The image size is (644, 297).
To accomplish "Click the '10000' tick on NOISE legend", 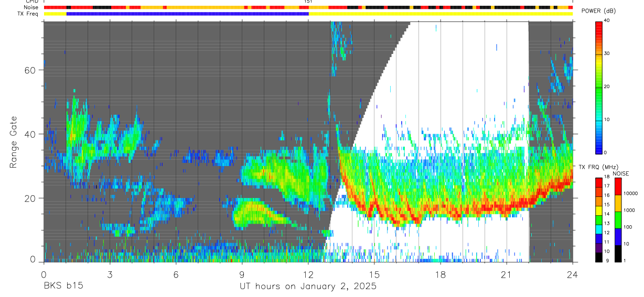I will (x=631, y=193).
